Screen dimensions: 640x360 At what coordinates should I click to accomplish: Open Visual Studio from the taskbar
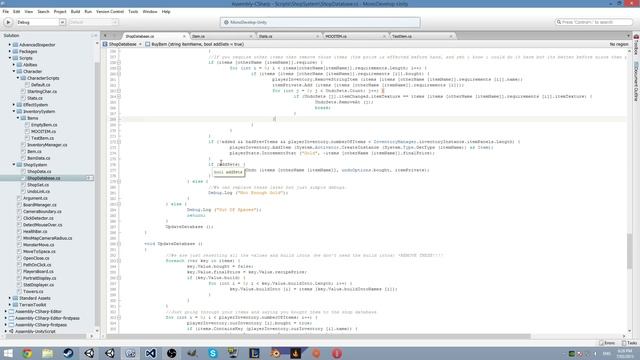click(x=151, y=353)
